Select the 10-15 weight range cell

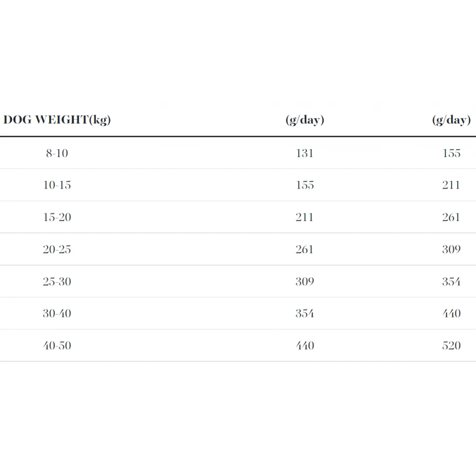coord(57,185)
